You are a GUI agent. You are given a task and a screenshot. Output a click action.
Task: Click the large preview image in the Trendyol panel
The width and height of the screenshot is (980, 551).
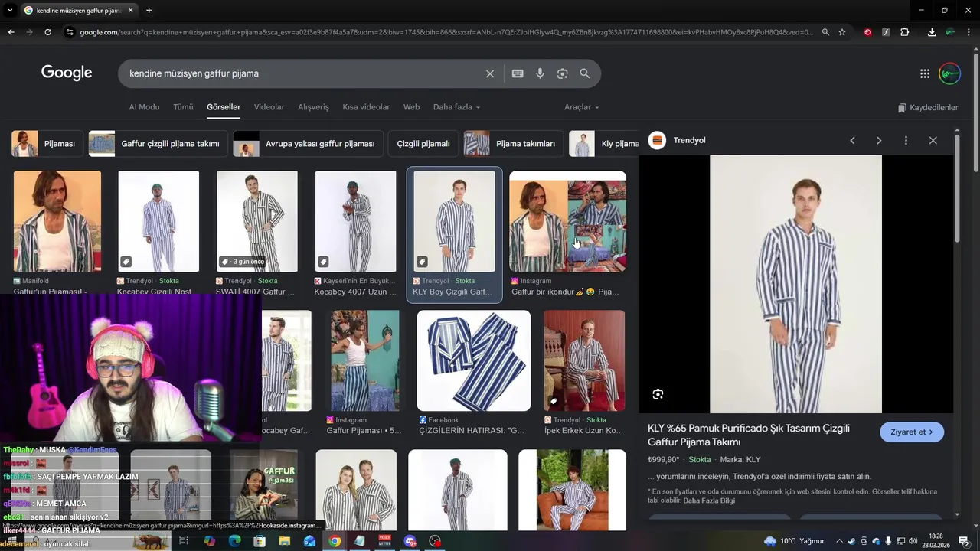(795, 284)
